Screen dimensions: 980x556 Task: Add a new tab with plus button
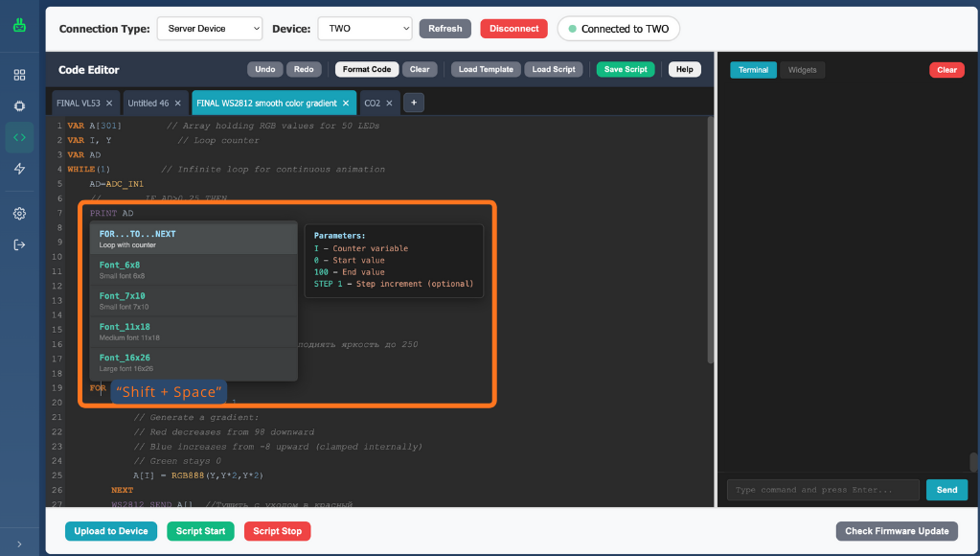(414, 103)
